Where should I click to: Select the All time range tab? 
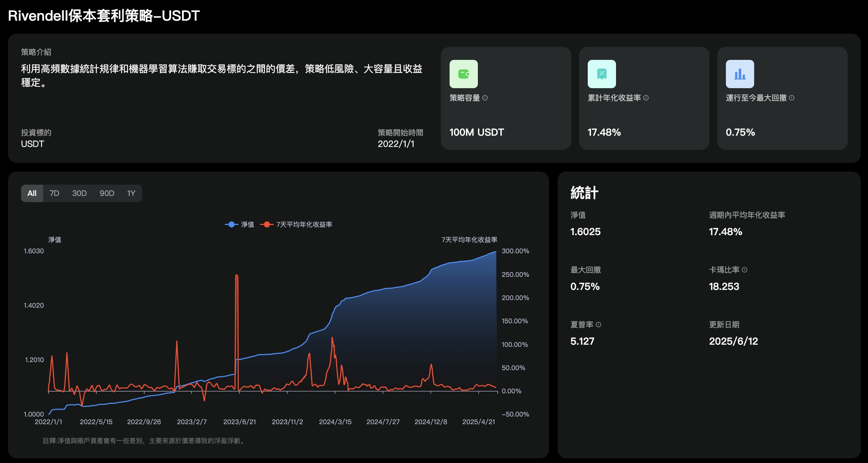click(32, 193)
